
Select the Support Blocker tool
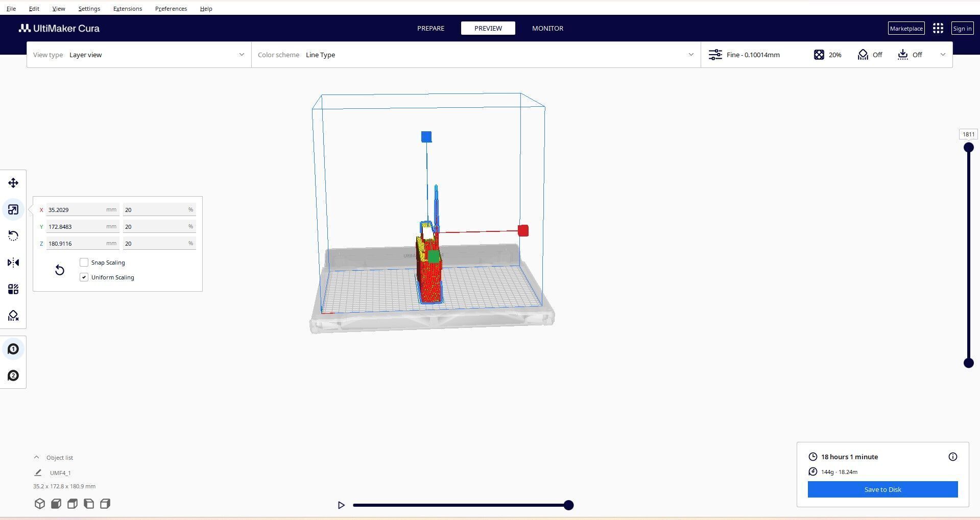[13, 316]
